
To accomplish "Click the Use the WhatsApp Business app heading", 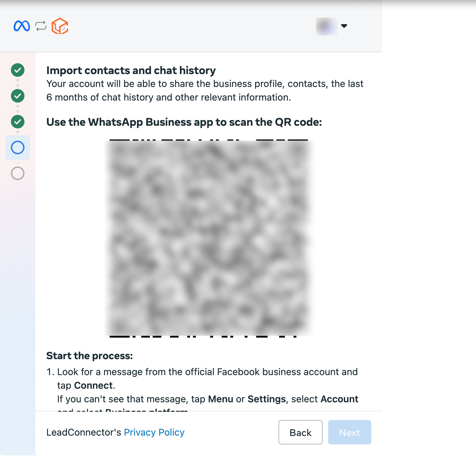I will (184, 122).
